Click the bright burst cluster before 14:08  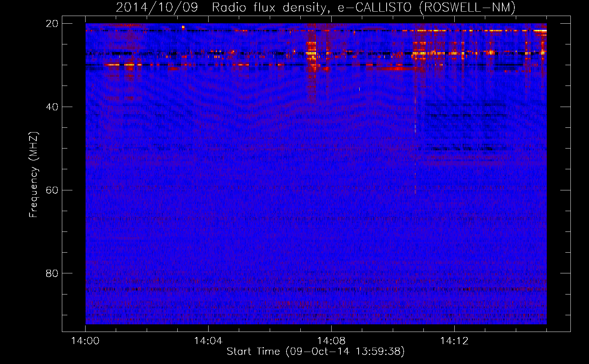[312, 55]
